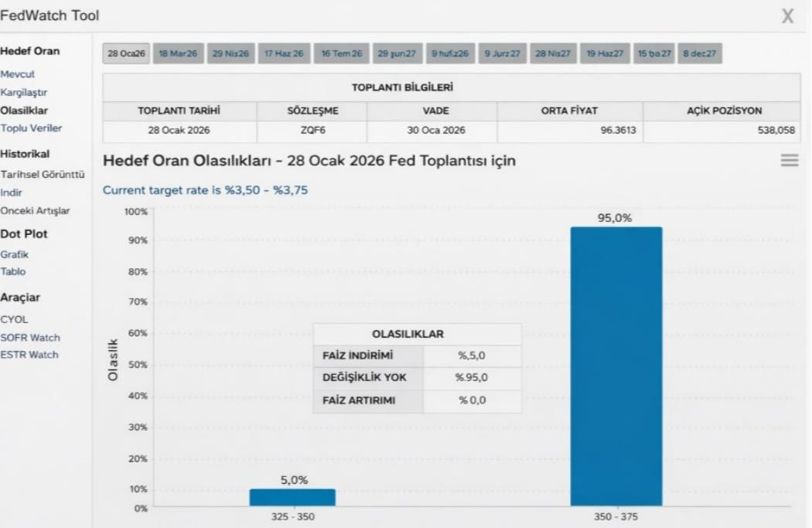Open Önceki Artışlar link

click(35, 211)
